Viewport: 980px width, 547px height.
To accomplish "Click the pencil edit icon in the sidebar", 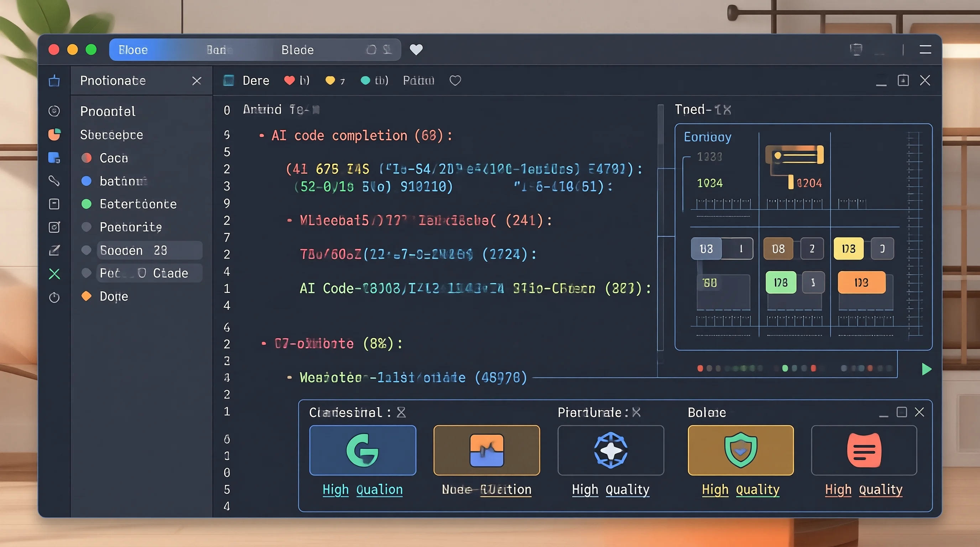I will [x=54, y=250].
